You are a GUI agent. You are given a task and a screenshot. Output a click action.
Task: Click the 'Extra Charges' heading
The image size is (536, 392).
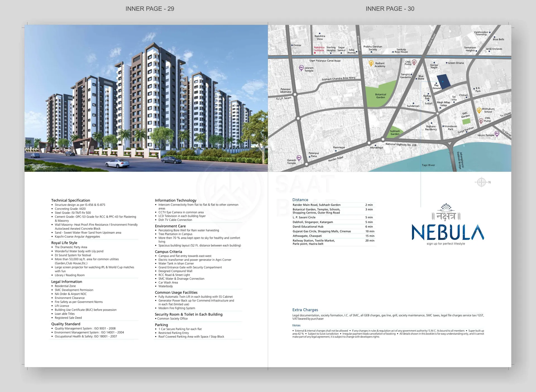coord(305,310)
